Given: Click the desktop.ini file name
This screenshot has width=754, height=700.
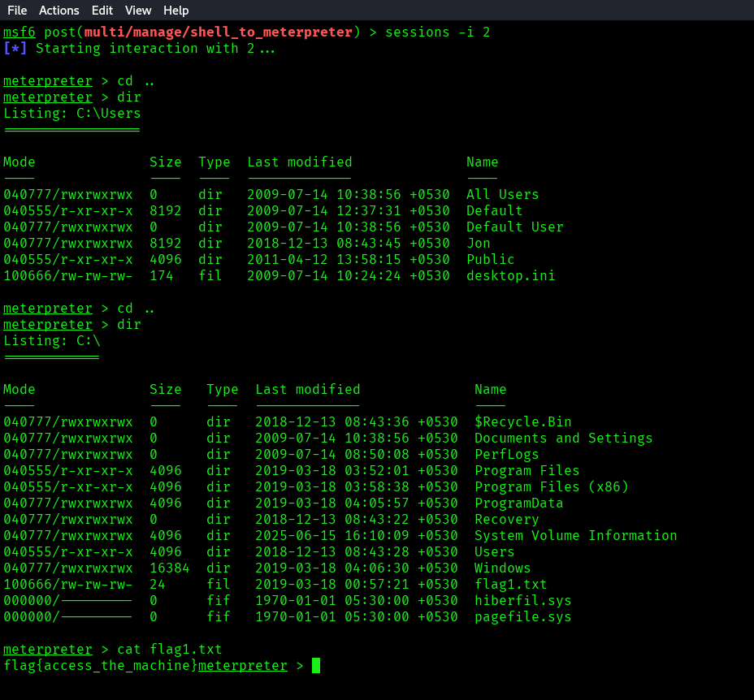Looking at the screenshot, I should coord(510,276).
